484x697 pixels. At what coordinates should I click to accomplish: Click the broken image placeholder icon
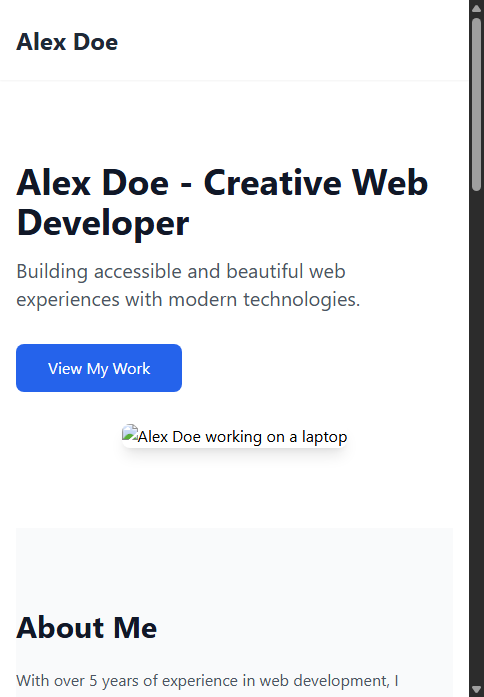click(130, 434)
